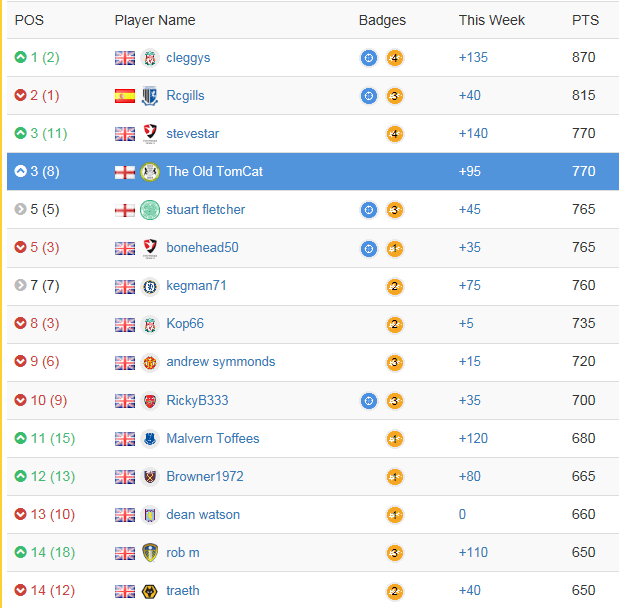The width and height of the screenshot is (619, 608).
Task: Click the Wolves crest beside traeth
Action: (150, 591)
